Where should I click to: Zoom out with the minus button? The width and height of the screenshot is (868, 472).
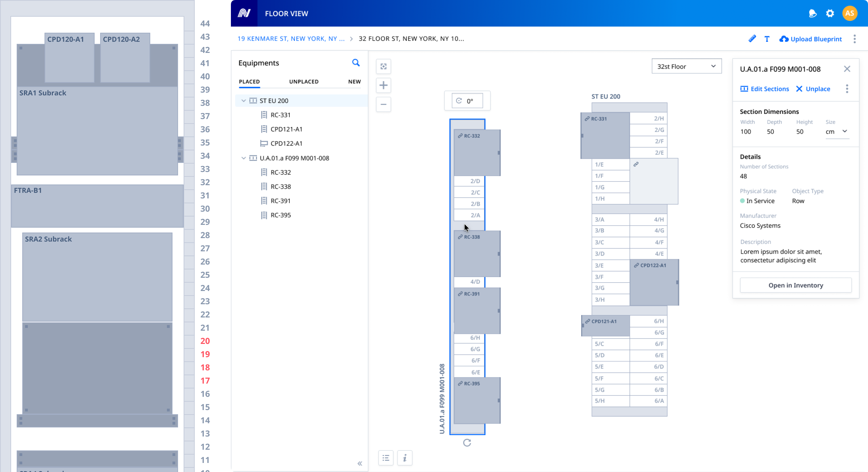384,104
